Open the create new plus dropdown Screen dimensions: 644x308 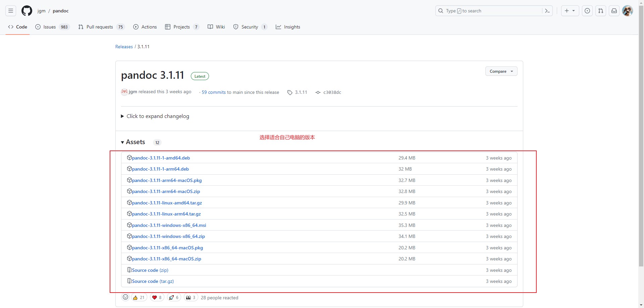tap(570, 11)
